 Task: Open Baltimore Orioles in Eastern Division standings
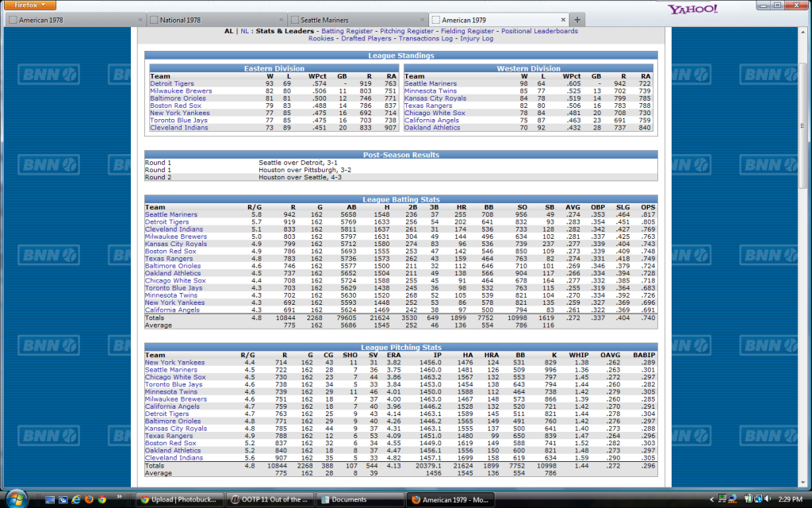[x=178, y=98]
